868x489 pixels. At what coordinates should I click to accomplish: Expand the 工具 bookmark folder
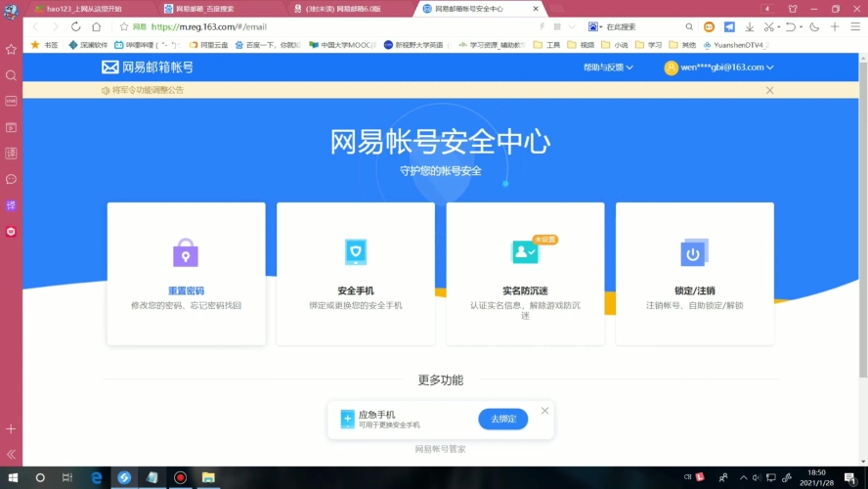point(547,45)
